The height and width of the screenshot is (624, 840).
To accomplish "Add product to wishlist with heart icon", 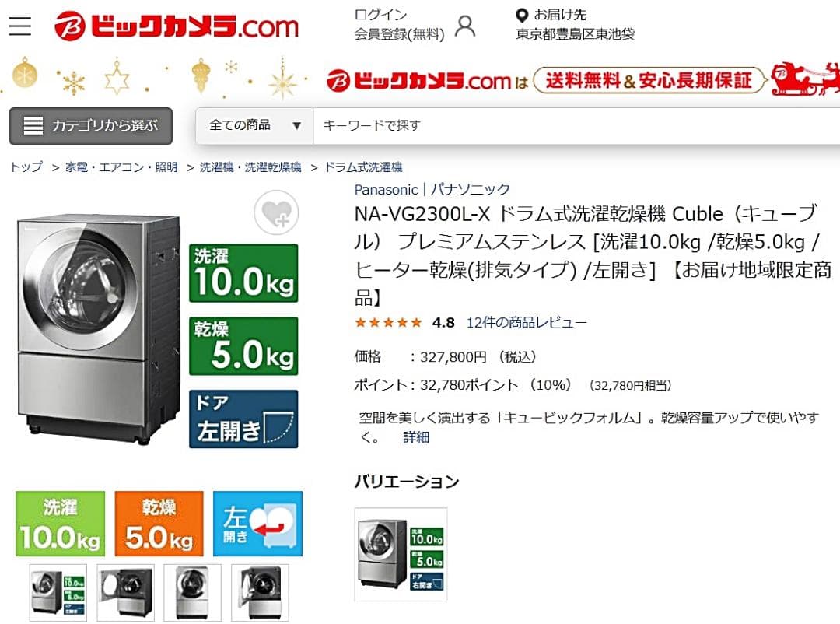I will (x=276, y=212).
